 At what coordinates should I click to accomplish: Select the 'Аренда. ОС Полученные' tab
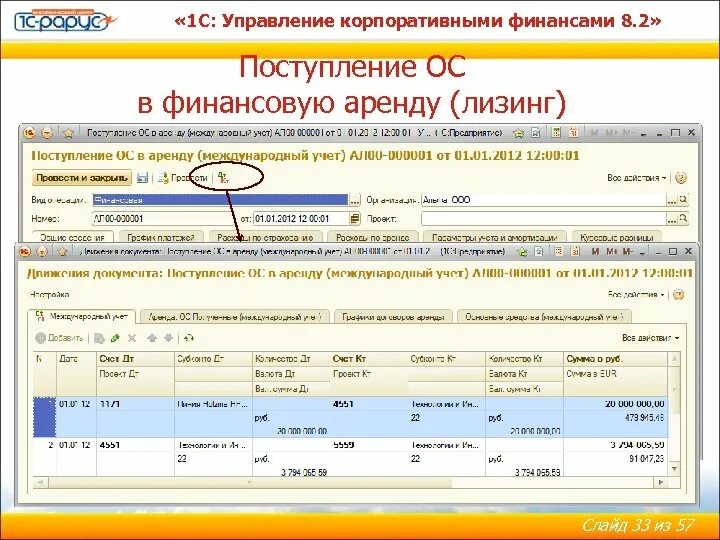(235, 316)
